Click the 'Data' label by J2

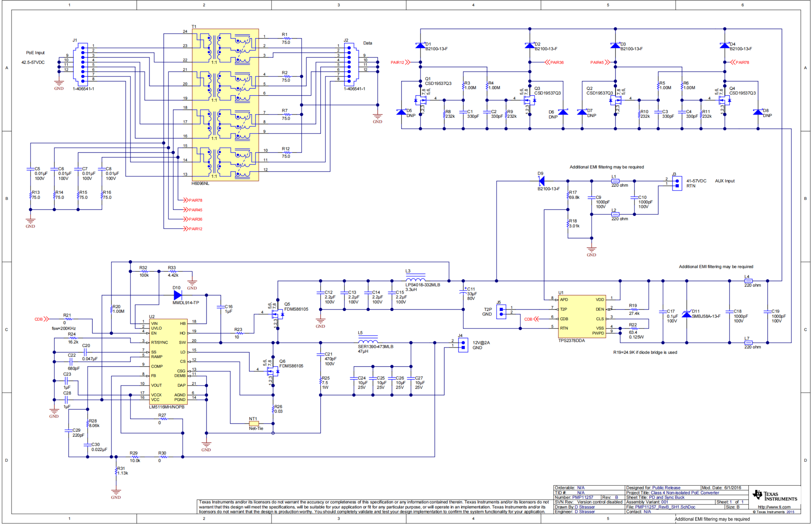(x=368, y=43)
